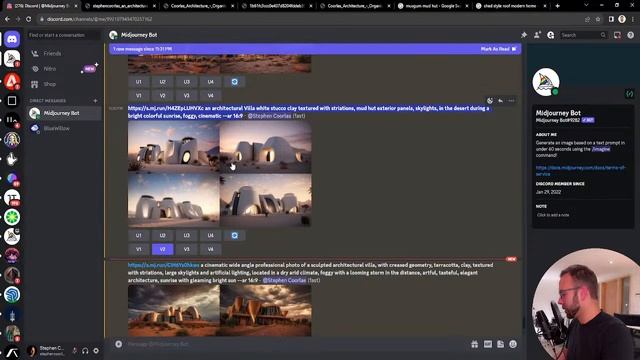Viewport: 640px width, 360px height.
Task: Click V3 under the desert image grid
Action: (187, 96)
